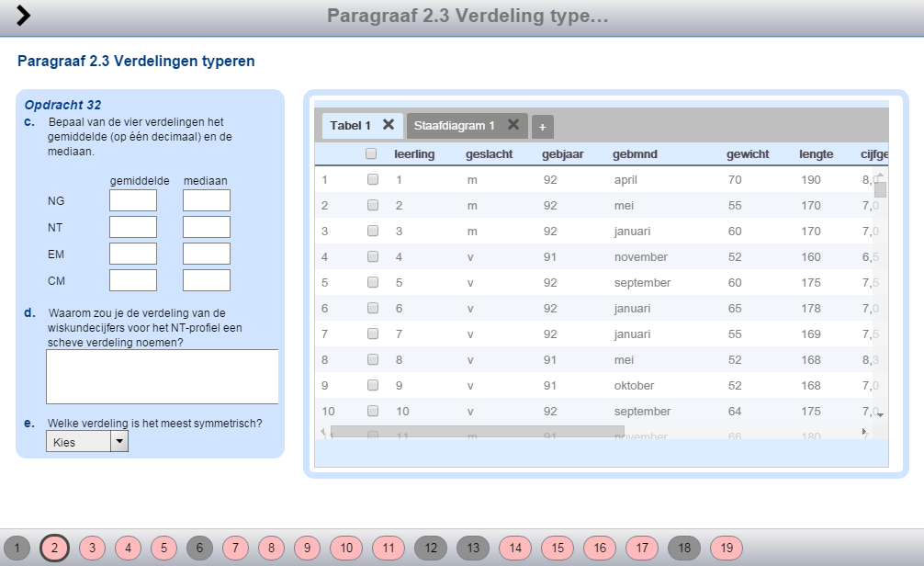924x566 pixels.
Task: Tick the select-all checkbox in table header
Action: (371, 154)
